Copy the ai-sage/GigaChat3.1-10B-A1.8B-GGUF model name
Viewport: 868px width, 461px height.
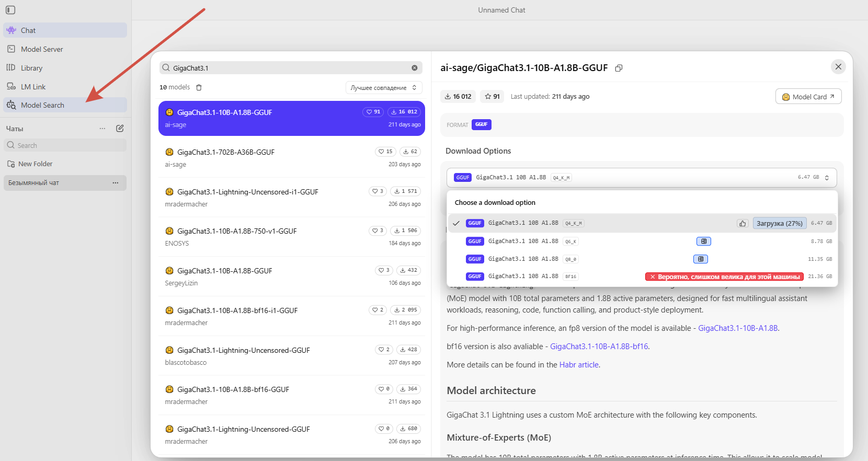619,68
